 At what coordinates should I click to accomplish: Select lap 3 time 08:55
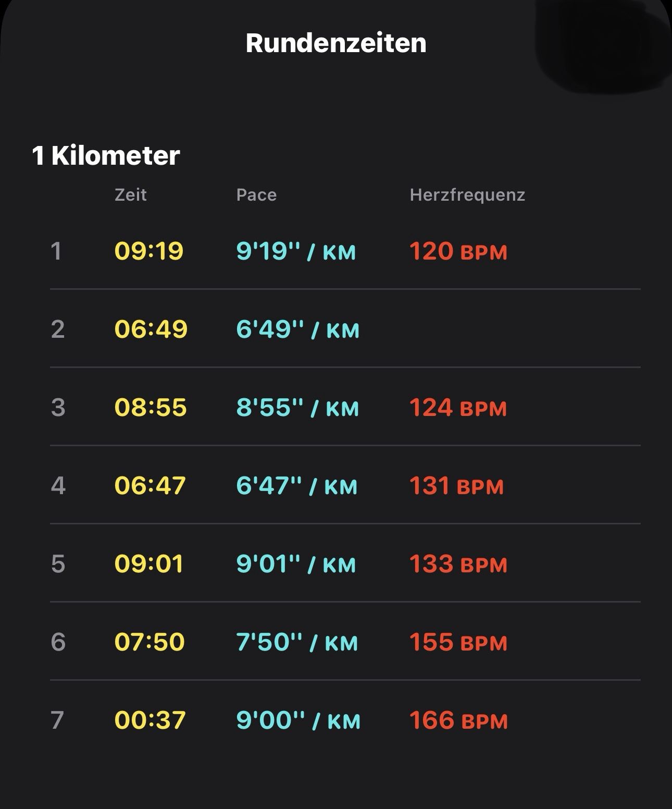click(151, 407)
